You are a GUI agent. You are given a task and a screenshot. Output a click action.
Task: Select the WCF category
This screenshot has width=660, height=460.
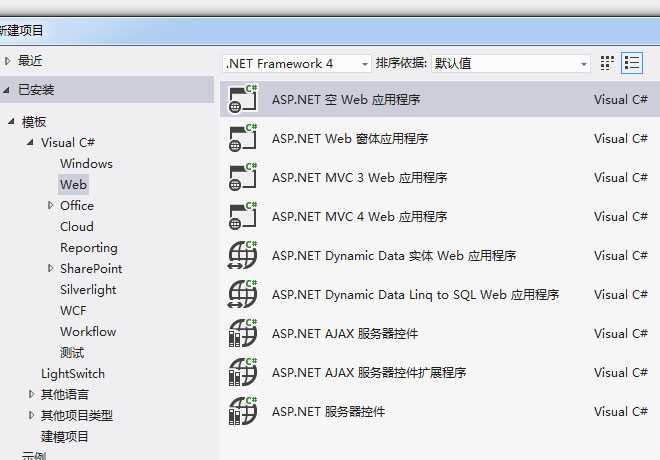73,311
